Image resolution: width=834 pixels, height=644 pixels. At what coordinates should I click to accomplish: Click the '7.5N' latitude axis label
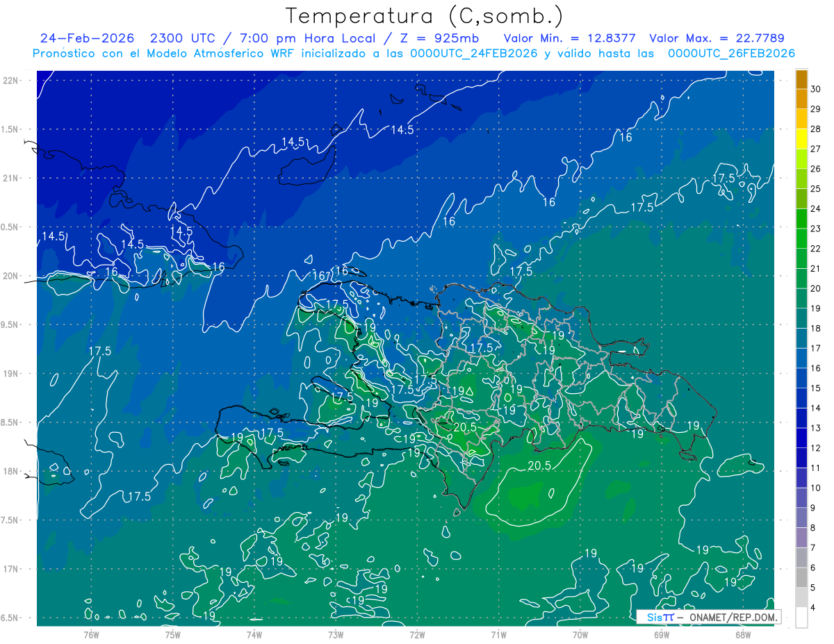tap(9, 520)
